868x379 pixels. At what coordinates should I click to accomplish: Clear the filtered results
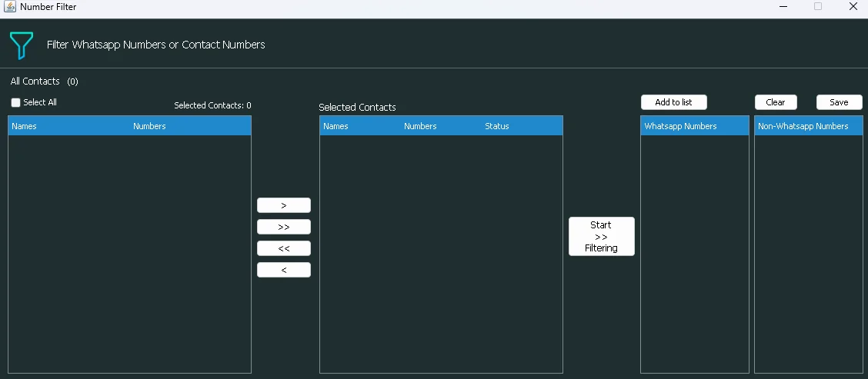click(x=776, y=102)
